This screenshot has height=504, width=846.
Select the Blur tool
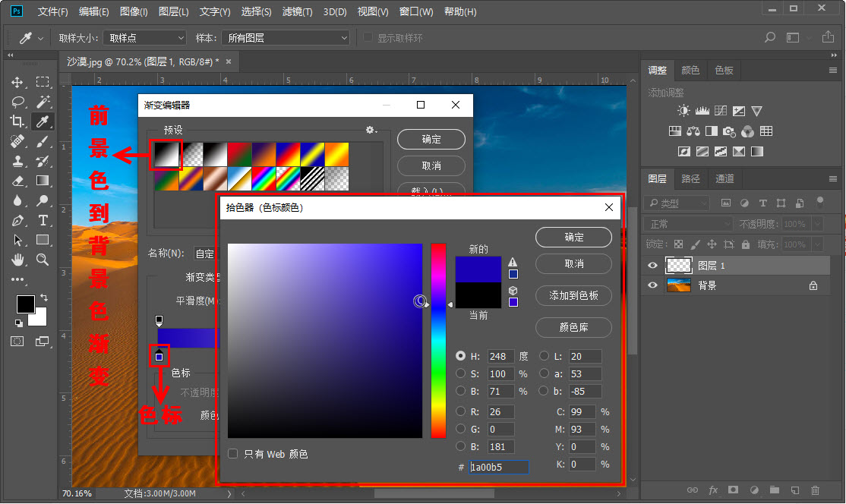coord(17,200)
